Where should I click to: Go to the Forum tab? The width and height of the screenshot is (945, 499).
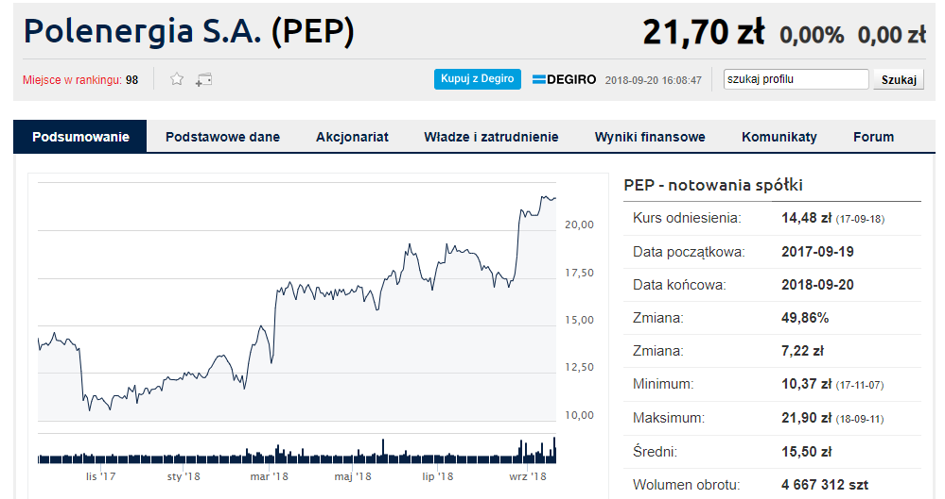(873, 137)
